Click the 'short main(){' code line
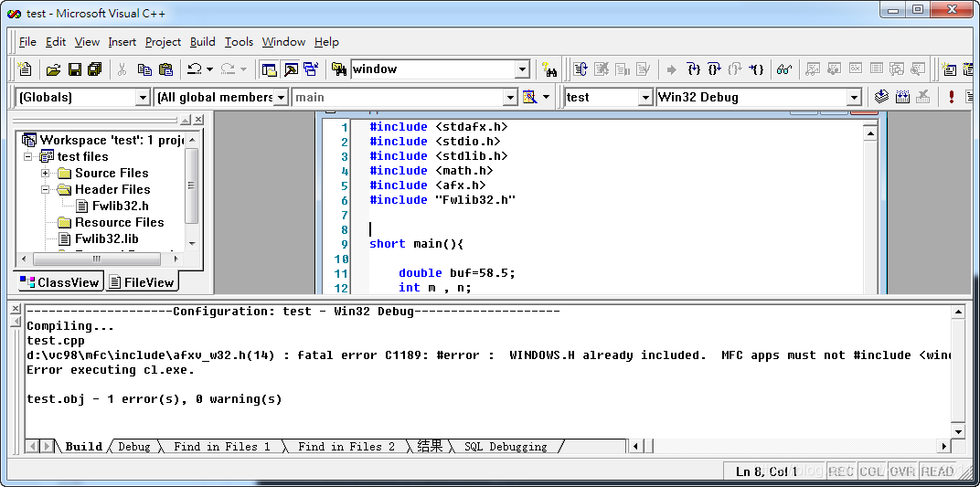 click(x=416, y=243)
